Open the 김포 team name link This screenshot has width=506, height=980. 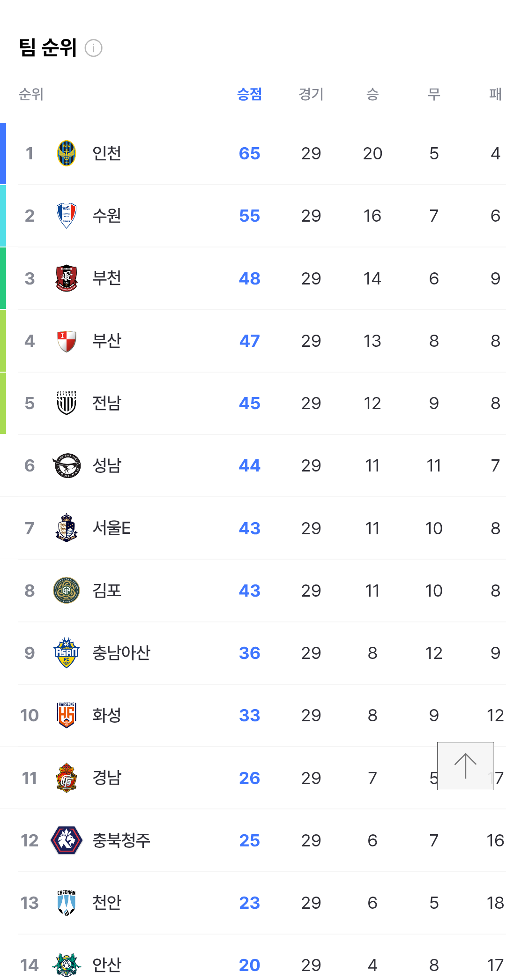click(107, 591)
